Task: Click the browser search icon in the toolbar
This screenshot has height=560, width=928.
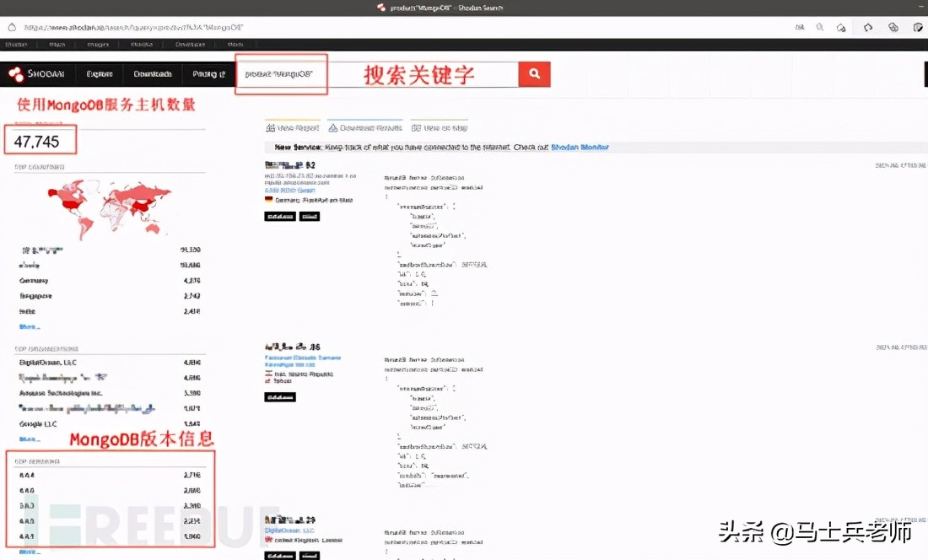Action: coord(819,27)
